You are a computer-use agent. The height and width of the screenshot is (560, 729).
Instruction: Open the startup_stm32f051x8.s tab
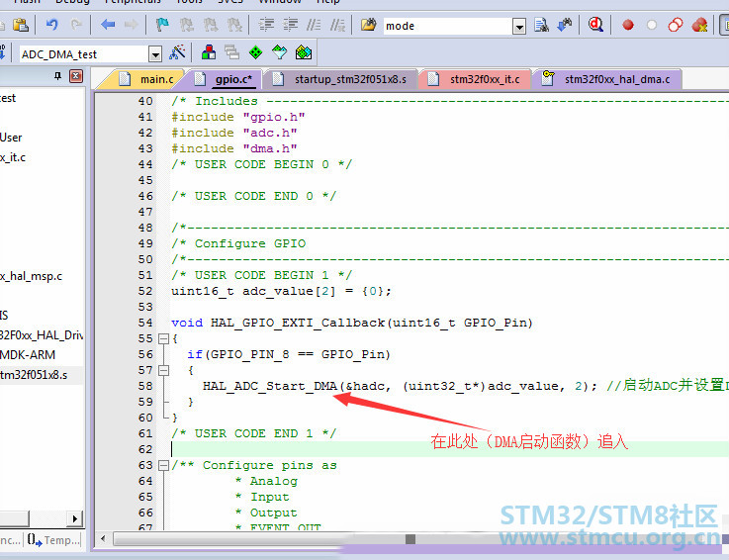click(x=341, y=79)
